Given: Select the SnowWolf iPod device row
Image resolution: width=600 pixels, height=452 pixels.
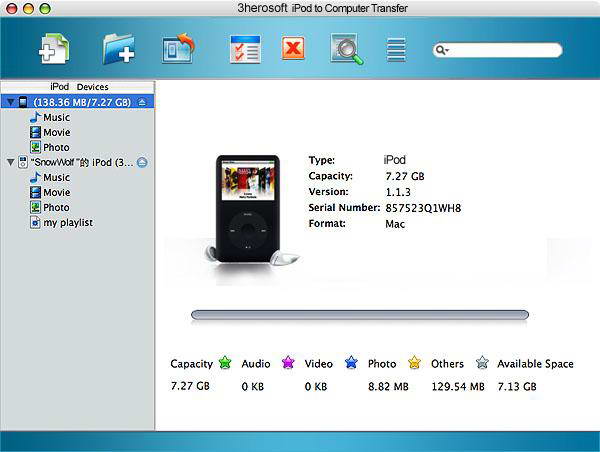Looking at the screenshot, I should [x=77, y=162].
